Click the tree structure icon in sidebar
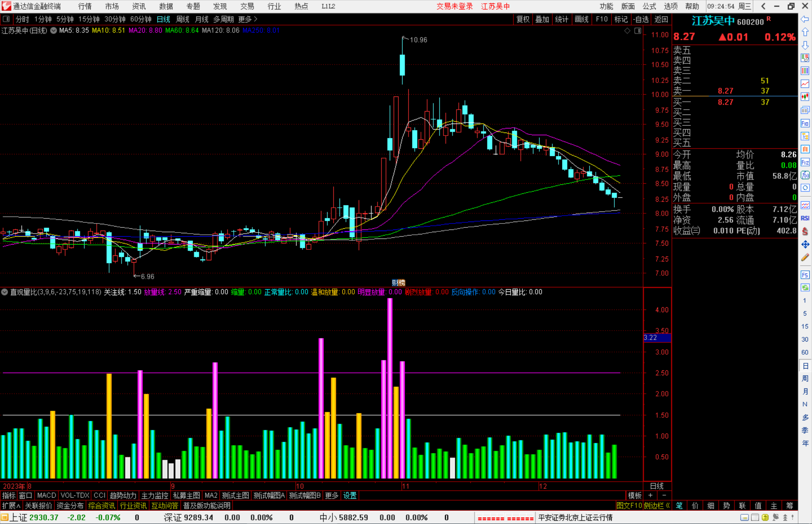Screen dimensions: 812x524 pyautogui.click(x=805, y=136)
